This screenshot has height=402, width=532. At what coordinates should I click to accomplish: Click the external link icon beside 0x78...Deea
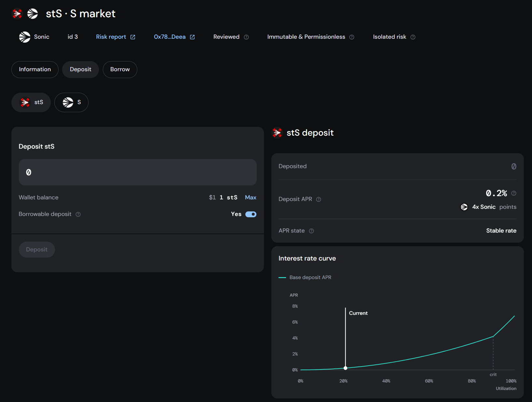tap(192, 37)
